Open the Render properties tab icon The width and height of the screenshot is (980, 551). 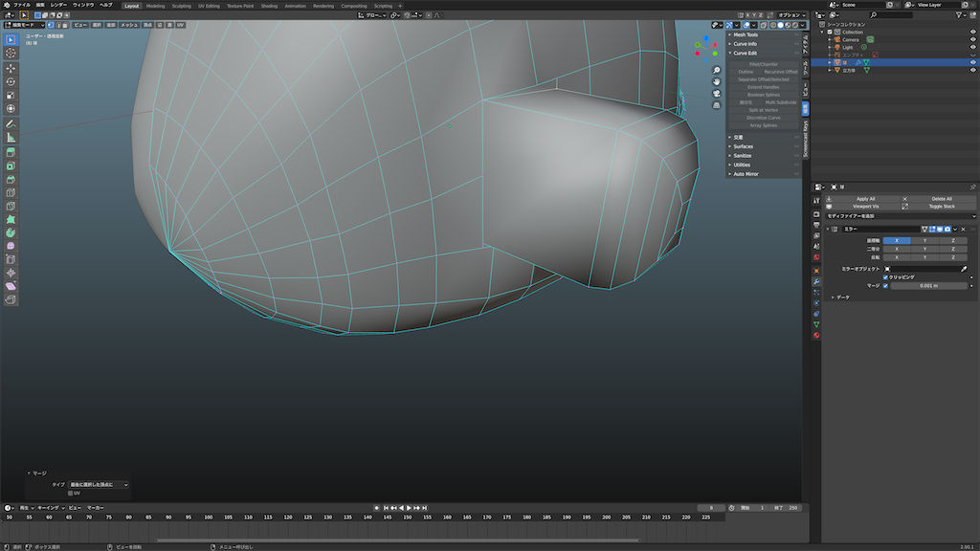(x=816, y=214)
